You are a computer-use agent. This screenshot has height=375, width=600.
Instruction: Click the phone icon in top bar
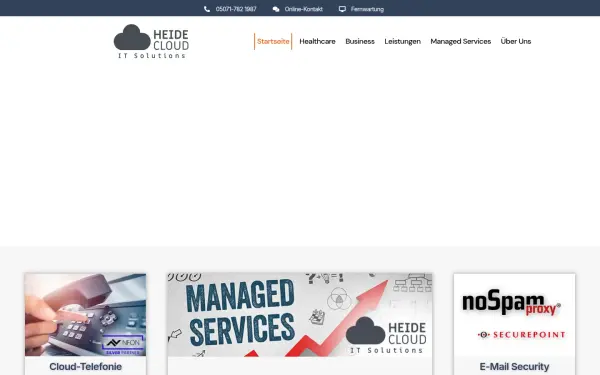[207, 9]
